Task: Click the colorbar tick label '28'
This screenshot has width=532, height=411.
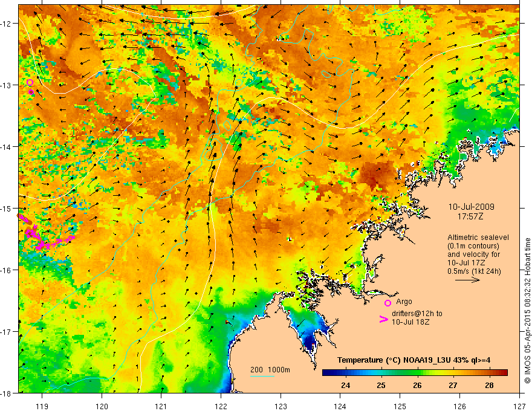Action: 489,386
